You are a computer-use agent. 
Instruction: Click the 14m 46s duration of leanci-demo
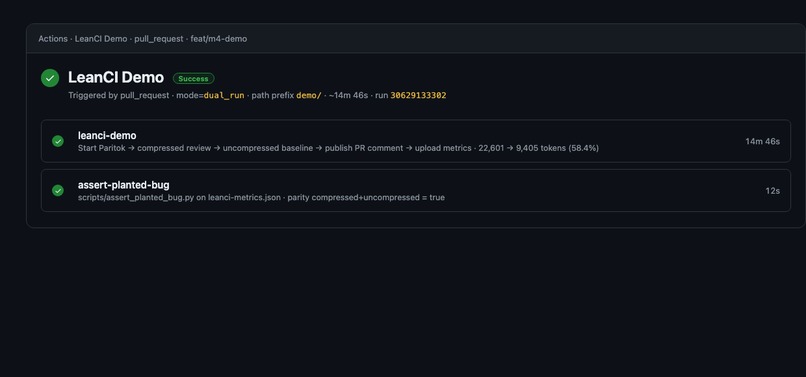[762, 141]
